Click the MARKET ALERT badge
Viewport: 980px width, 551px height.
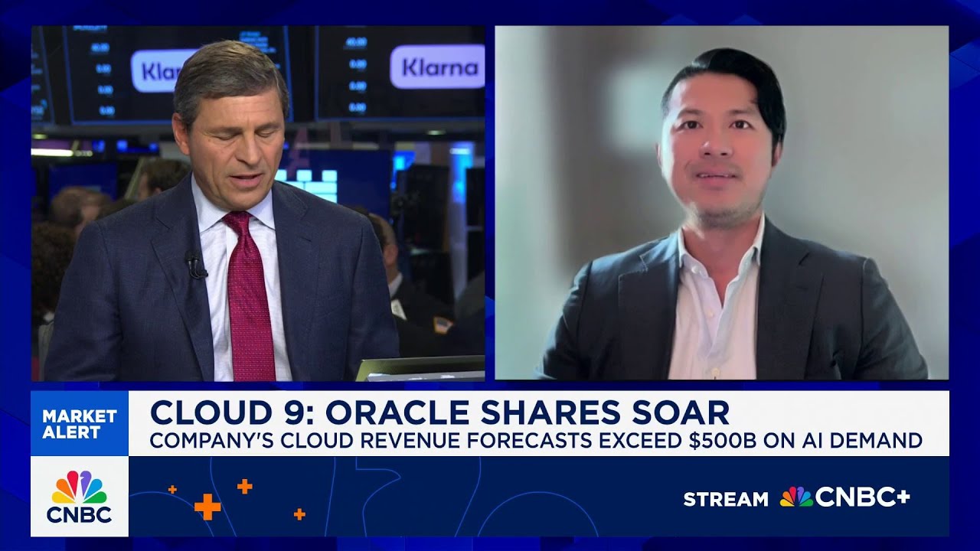(80, 424)
